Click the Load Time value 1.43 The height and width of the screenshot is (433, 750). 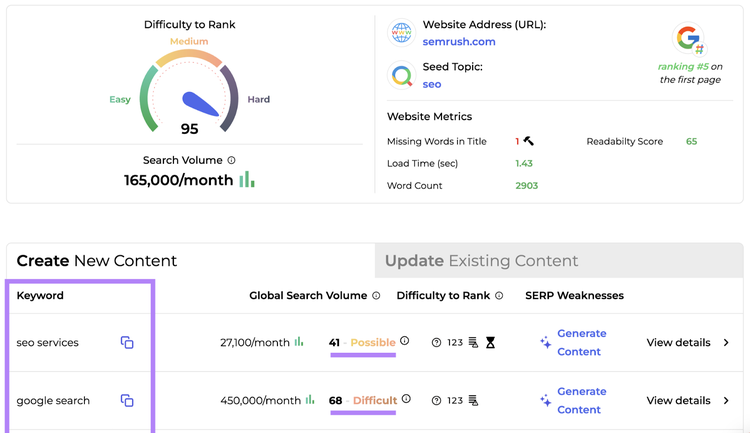(x=524, y=164)
